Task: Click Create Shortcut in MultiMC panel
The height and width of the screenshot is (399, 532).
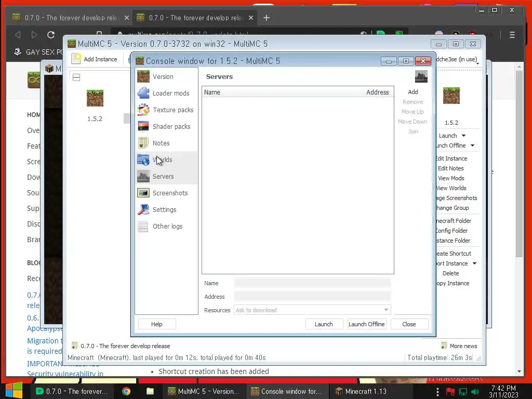Action: 454,254
